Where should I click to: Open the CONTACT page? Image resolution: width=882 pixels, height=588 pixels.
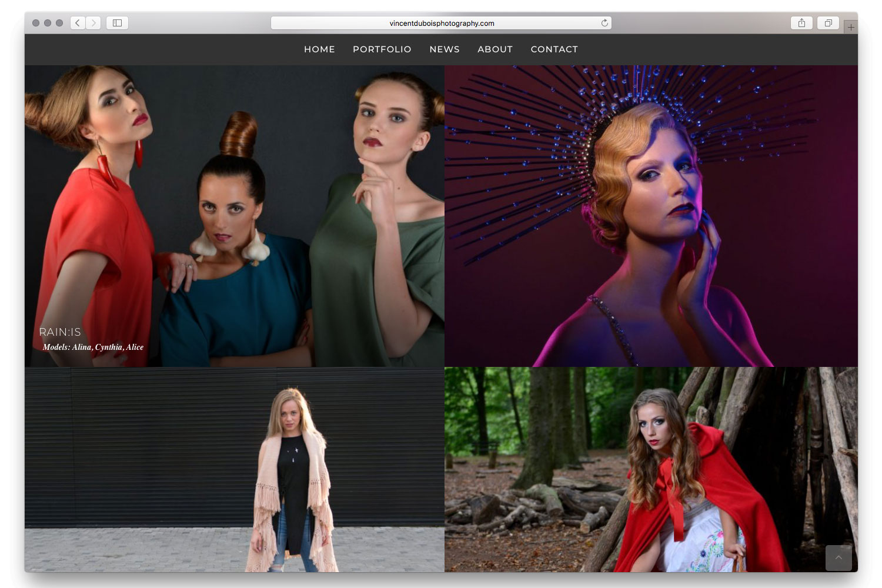(x=554, y=49)
